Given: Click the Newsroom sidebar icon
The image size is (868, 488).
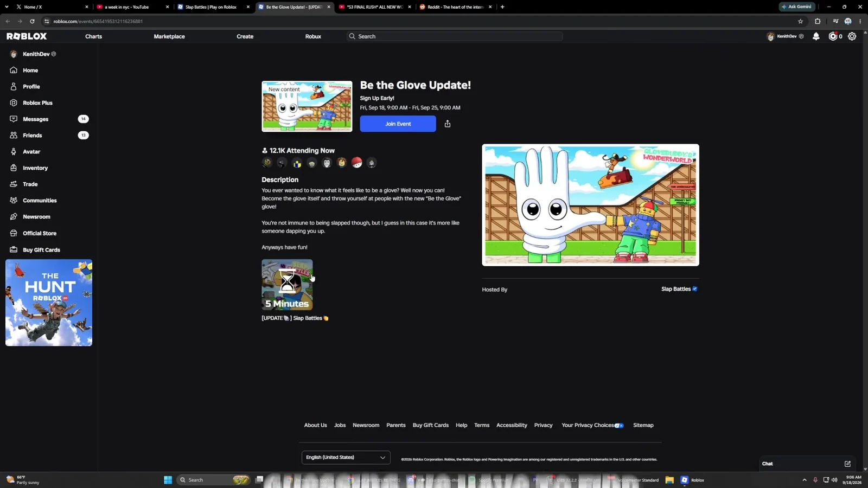Looking at the screenshot, I should (x=14, y=217).
